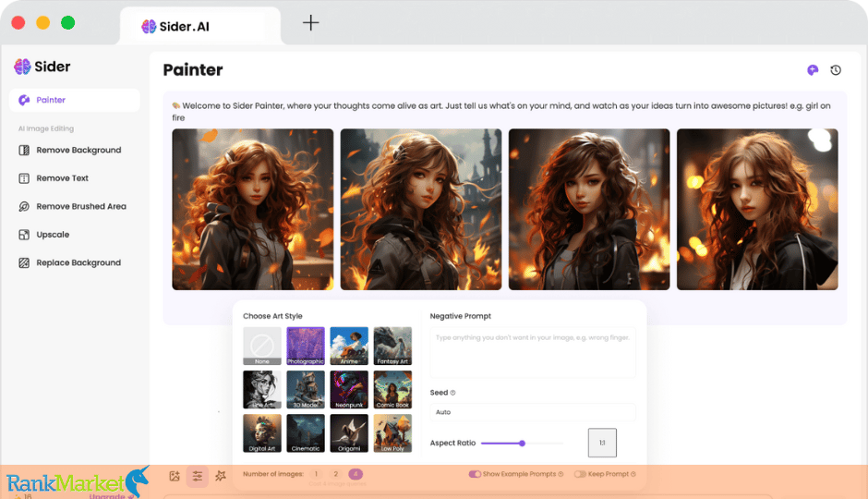
Task: Select the Neonpunk art style
Action: [x=349, y=390]
